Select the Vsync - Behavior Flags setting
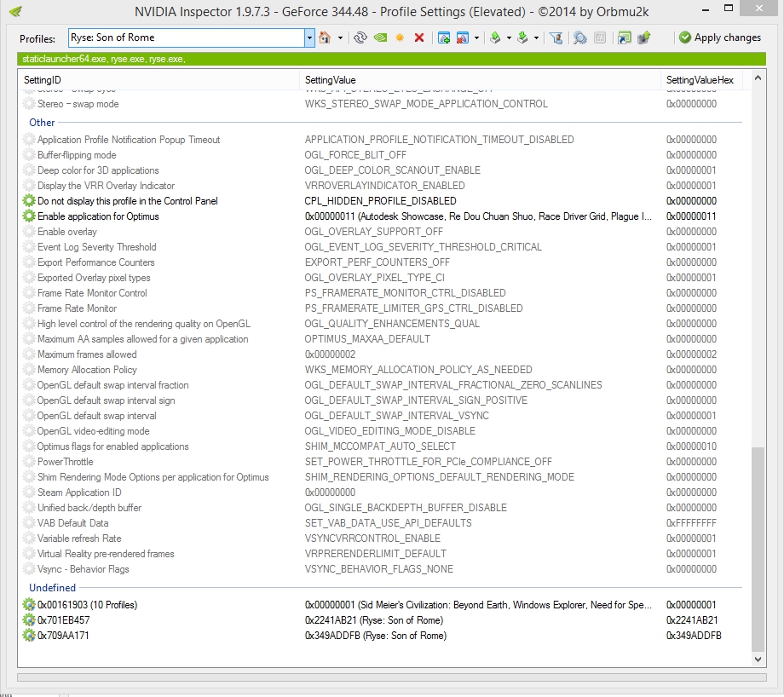 coord(83,569)
